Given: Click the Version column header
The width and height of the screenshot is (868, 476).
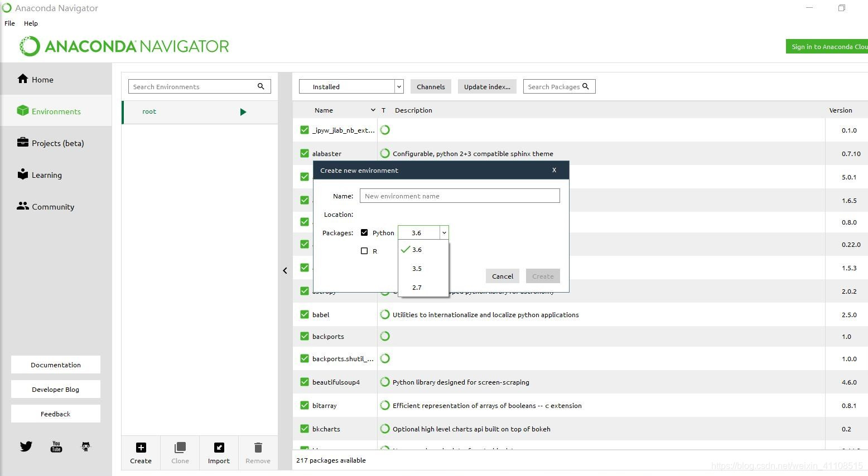Looking at the screenshot, I should [x=841, y=110].
